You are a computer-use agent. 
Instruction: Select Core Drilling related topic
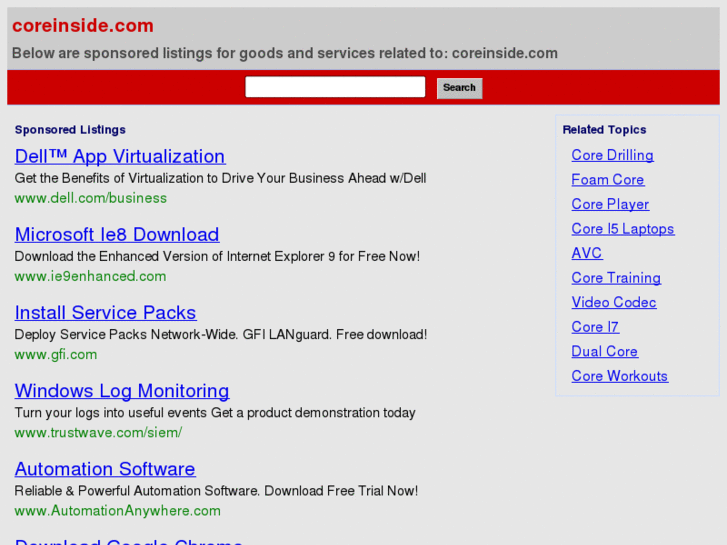[612, 155]
